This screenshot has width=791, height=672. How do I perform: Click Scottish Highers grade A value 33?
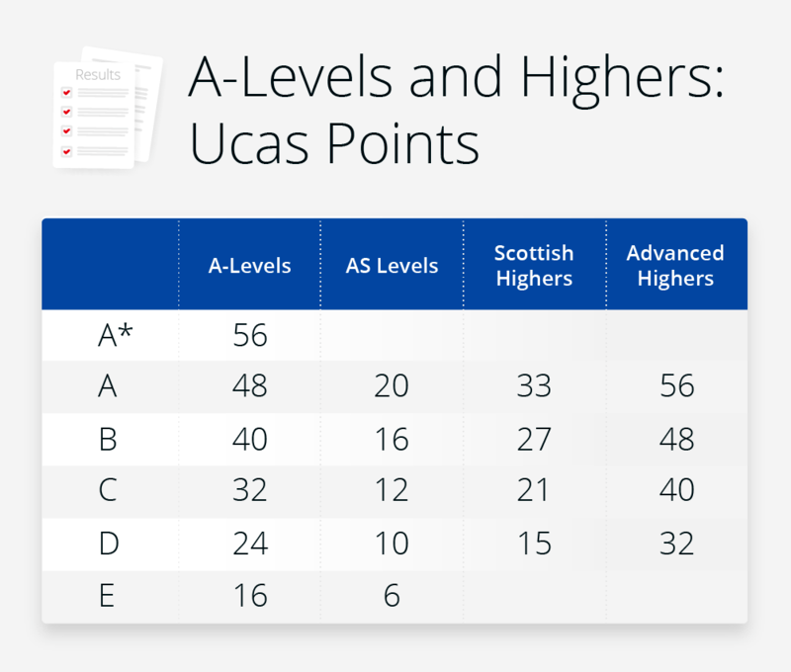pos(534,386)
